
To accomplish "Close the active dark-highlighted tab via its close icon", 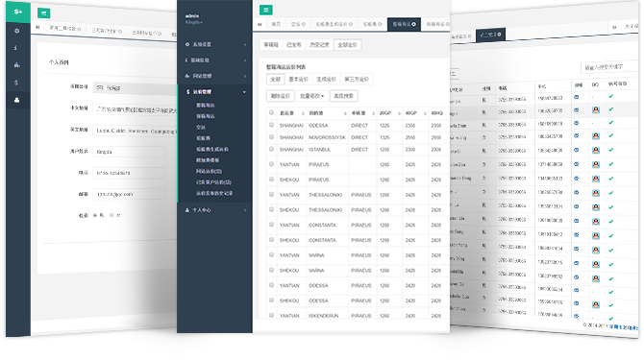I will click(413, 24).
